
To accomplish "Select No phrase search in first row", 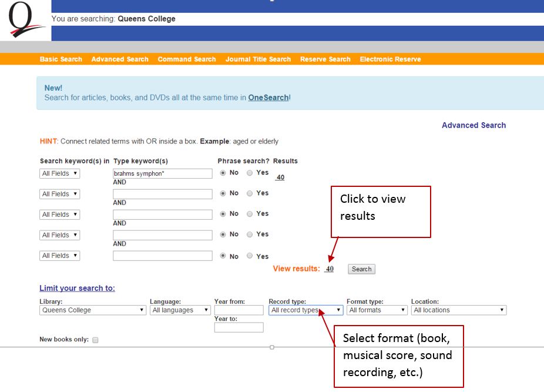I will tap(223, 173).
